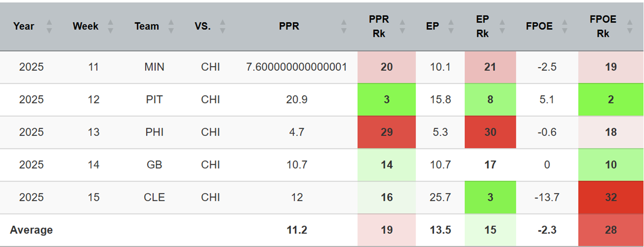Click the green PPR rank 3 cell
Image resolution: width=644 pixels, height=247 pixels.
pos(386,100)
